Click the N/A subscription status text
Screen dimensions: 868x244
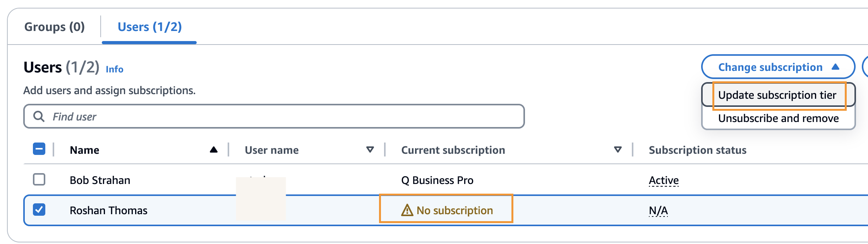658,210
